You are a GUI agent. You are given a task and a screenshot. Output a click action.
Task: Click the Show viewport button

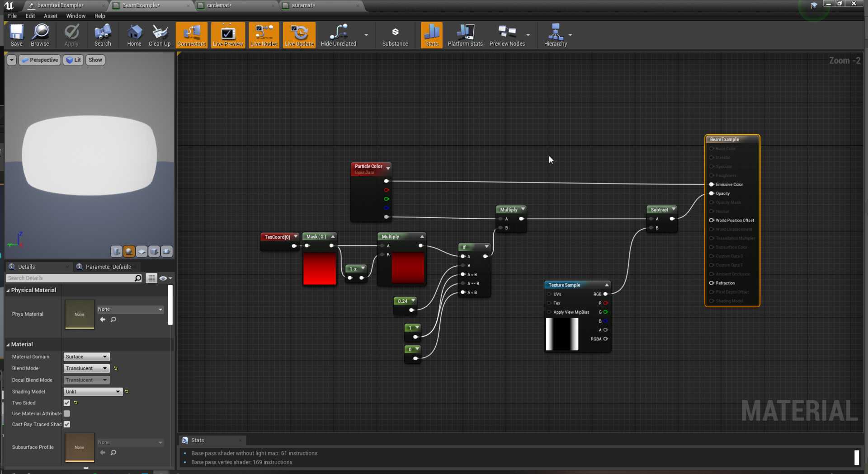[x=95, y=60]
